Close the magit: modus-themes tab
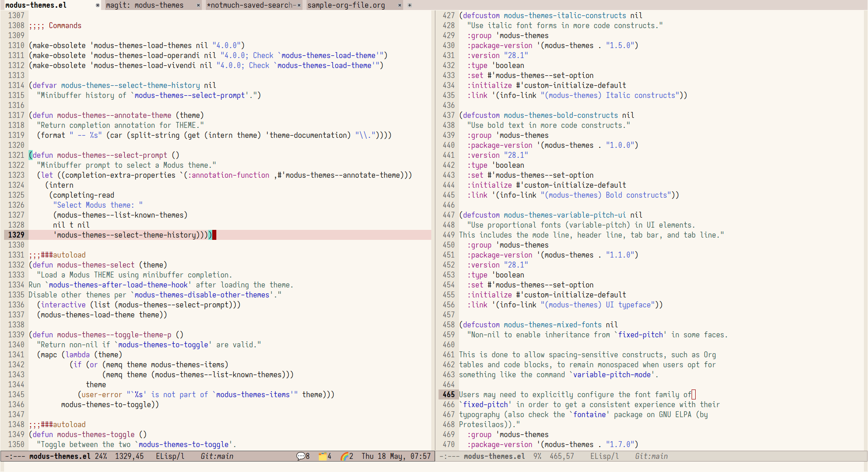 point(198,5)
